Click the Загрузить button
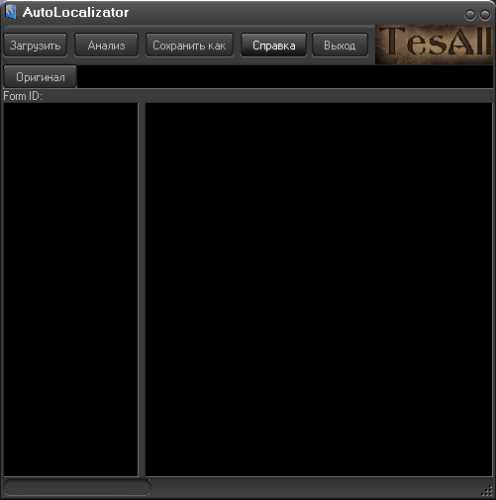Image resolution: width=496 pixels, height=500 pixels. (35, 45)
